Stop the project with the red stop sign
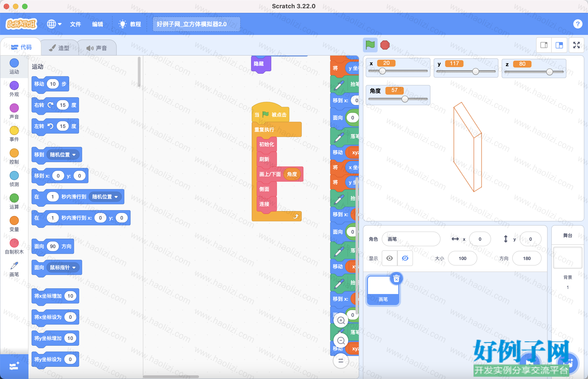 coord(385,45)
